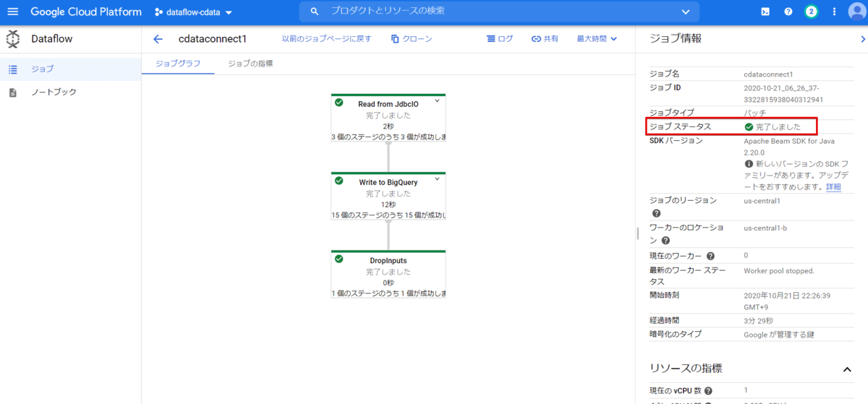Click the green check icon on DropInputs
Screen dimensions: 868x404
click(339, 259)
